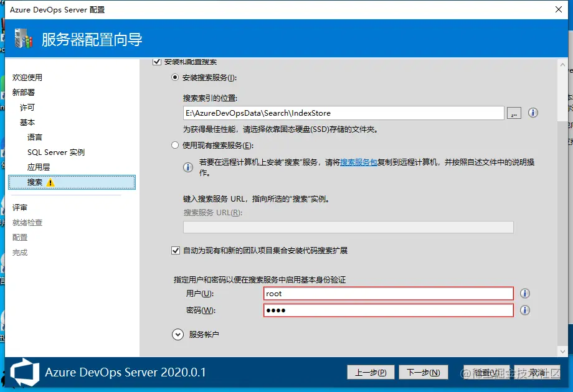
Task: Go to the 应用层 step
Action: tap(39, 167)
